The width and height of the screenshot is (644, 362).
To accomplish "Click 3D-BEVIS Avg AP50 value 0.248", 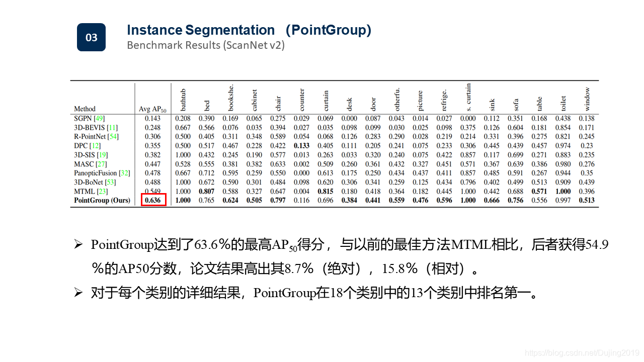I will pos(153,128).
